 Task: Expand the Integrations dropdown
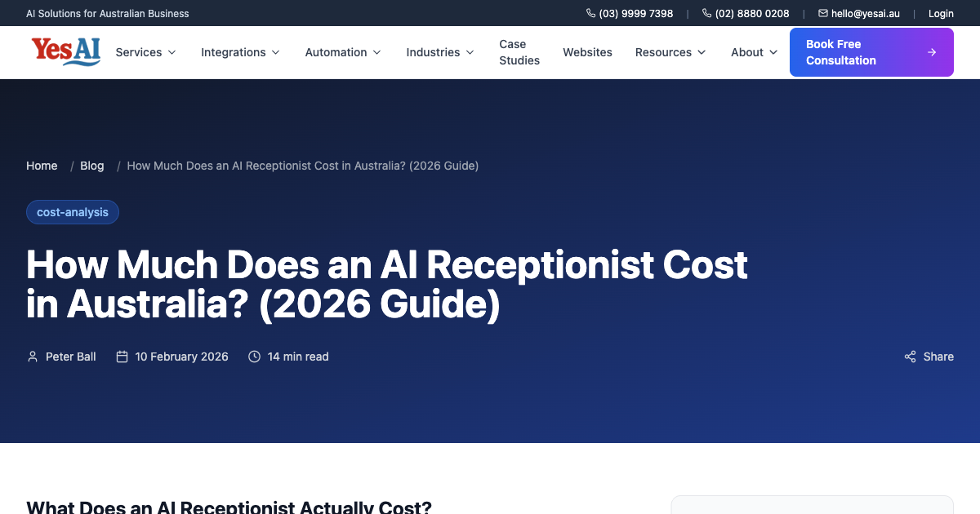click(275, 52)
